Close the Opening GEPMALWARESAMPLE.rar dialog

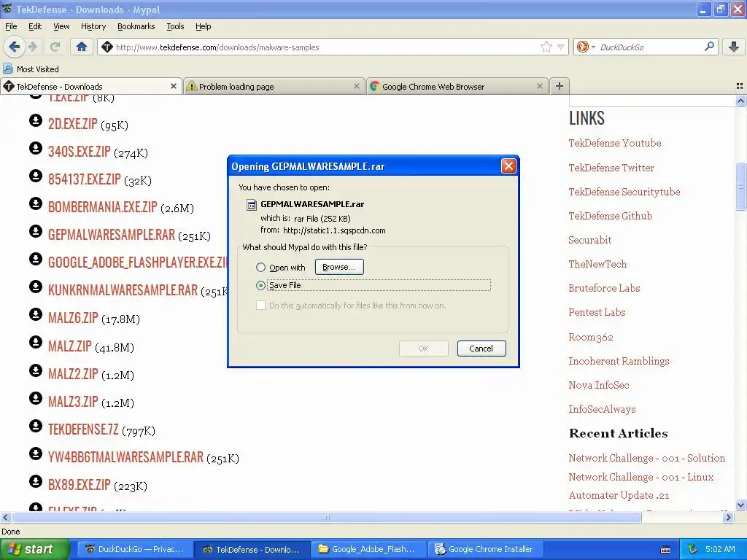coord(508,166)
